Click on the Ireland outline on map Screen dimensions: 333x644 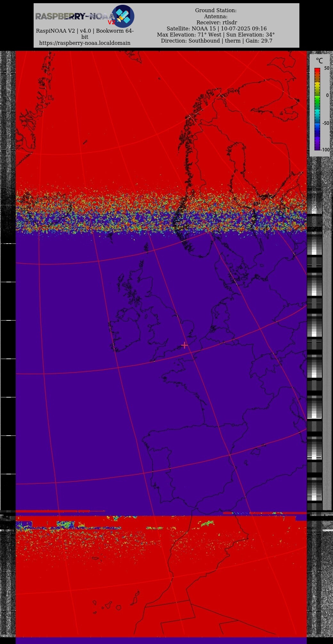point(126,330)
